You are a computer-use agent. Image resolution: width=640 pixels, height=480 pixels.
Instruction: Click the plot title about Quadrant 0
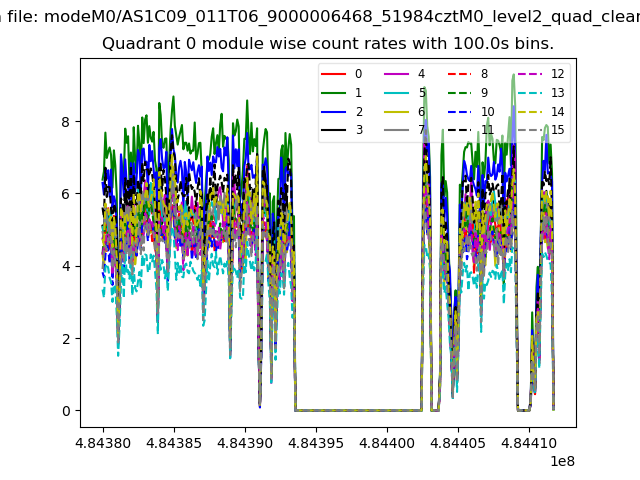tap(328, 44)
